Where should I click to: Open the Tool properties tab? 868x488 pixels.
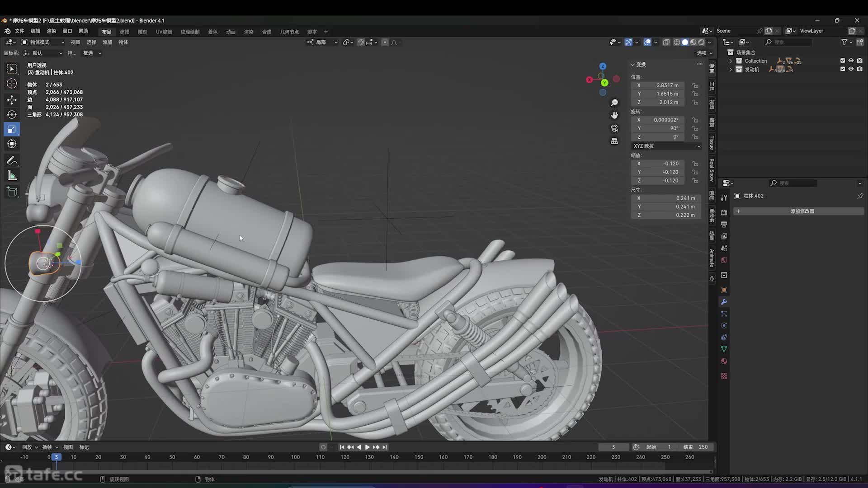pyautogui.click(x=724, y=197)
